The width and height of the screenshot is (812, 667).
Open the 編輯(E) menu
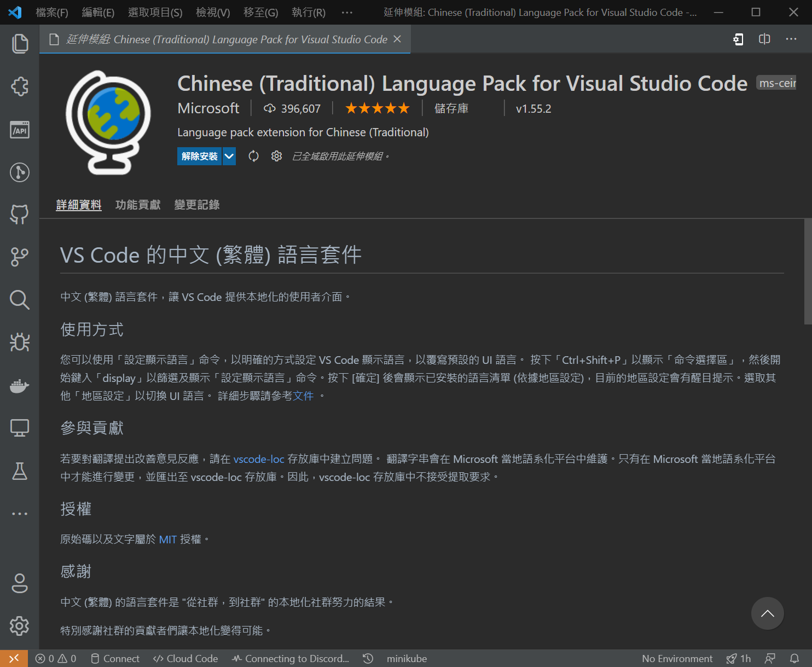[x=98, y=12]
